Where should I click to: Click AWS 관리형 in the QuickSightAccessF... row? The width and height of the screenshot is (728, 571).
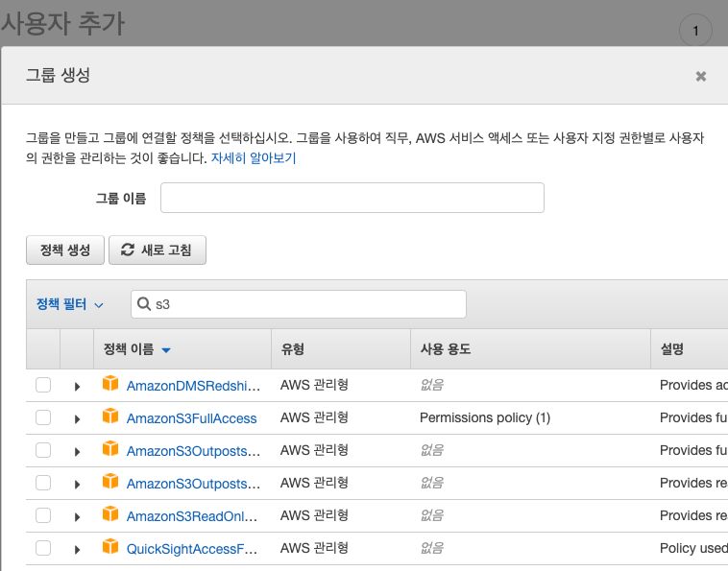(x=314, y=548)
